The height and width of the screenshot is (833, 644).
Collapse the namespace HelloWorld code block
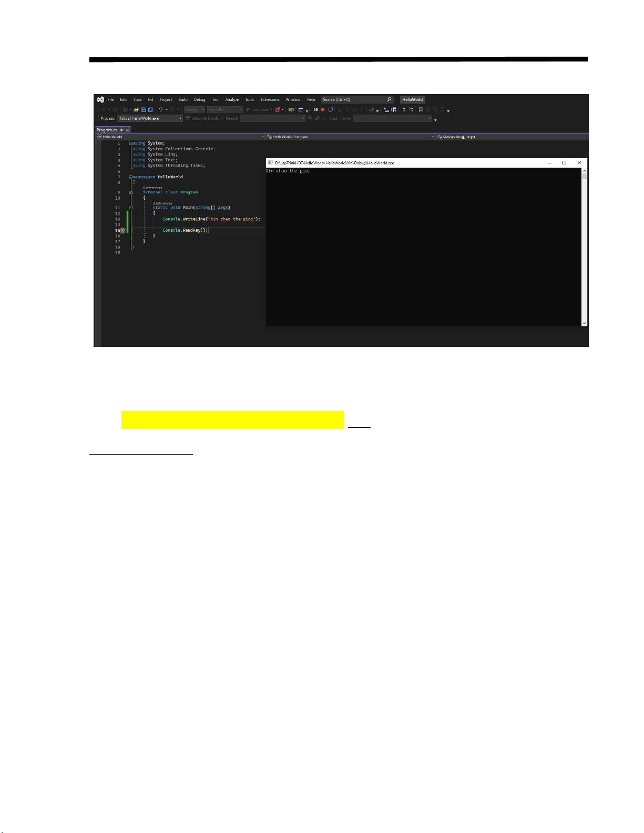131,177
